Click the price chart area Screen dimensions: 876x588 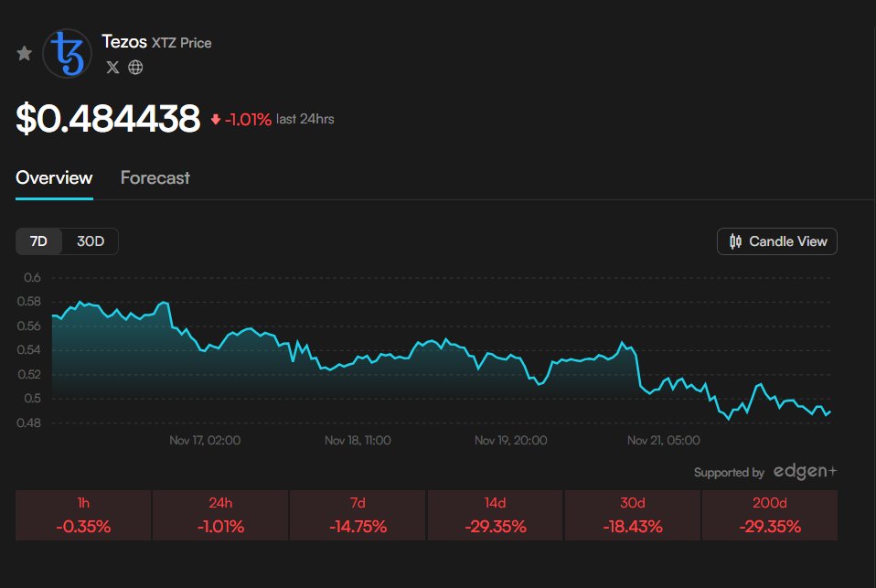pyautogui.click(x=439, y=357)
